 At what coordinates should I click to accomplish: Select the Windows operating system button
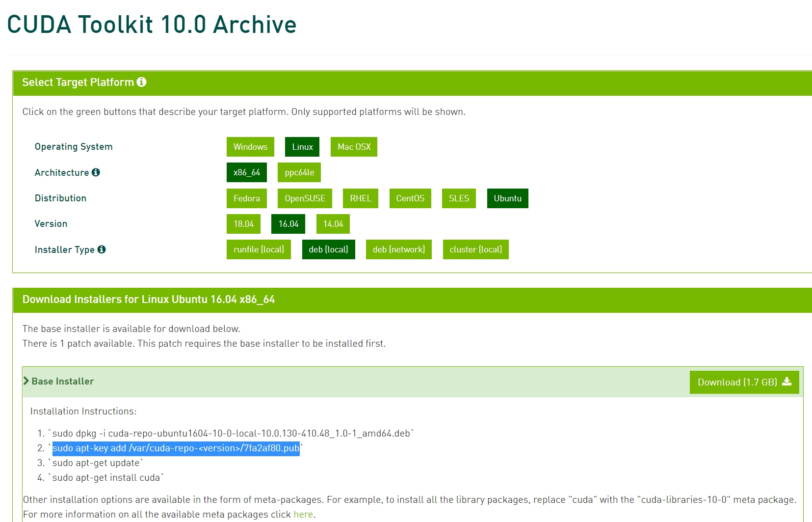coord(250,147)
